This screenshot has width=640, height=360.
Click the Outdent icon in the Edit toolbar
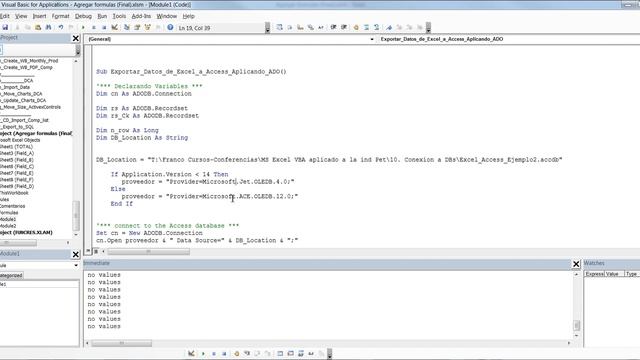point(344,27)
